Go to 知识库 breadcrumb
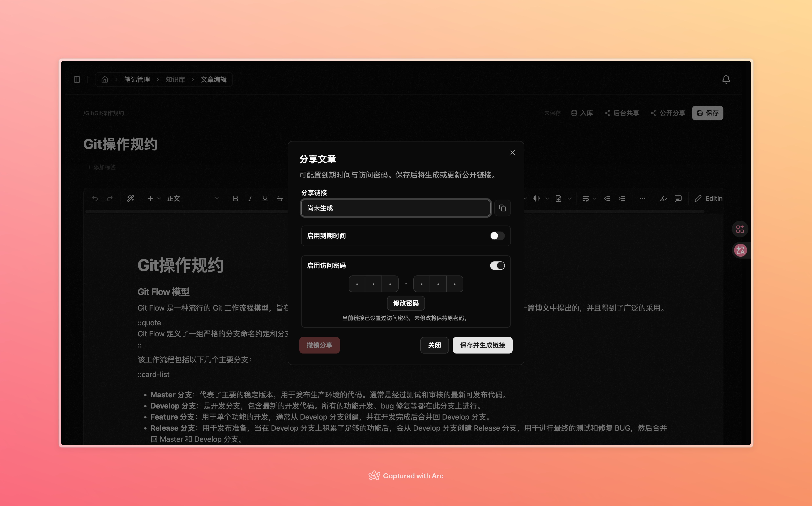This screenshot has height=506, width=812. click(x=175, y=79)
